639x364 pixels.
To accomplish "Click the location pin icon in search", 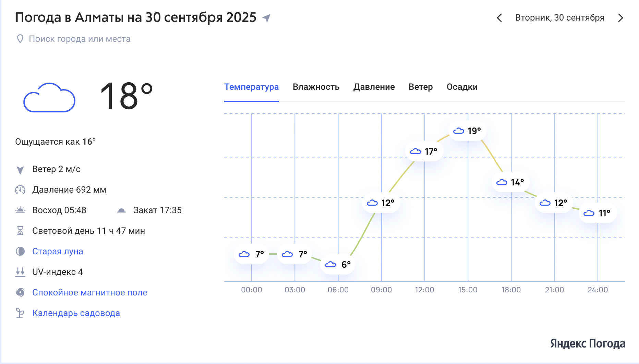I will pyautogui.click(x=20, y=39).
